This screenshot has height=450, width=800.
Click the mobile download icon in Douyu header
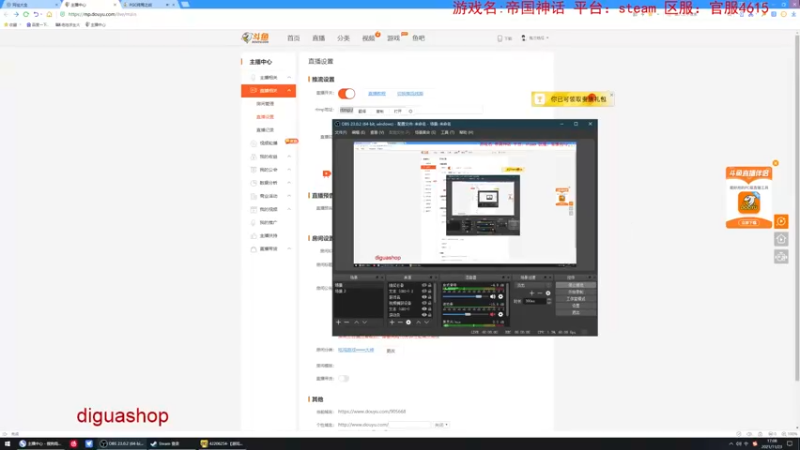click(x=500, y=38)
